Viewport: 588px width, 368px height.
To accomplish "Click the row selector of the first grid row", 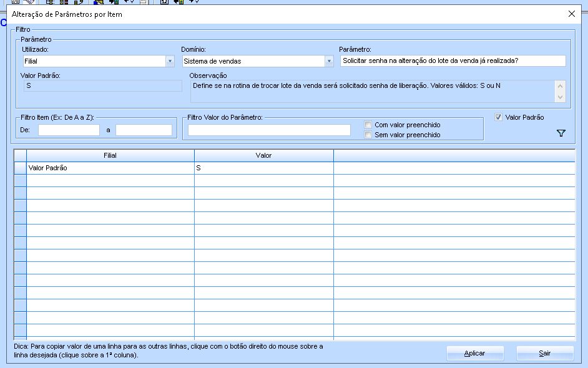I will tap(20, 168).
